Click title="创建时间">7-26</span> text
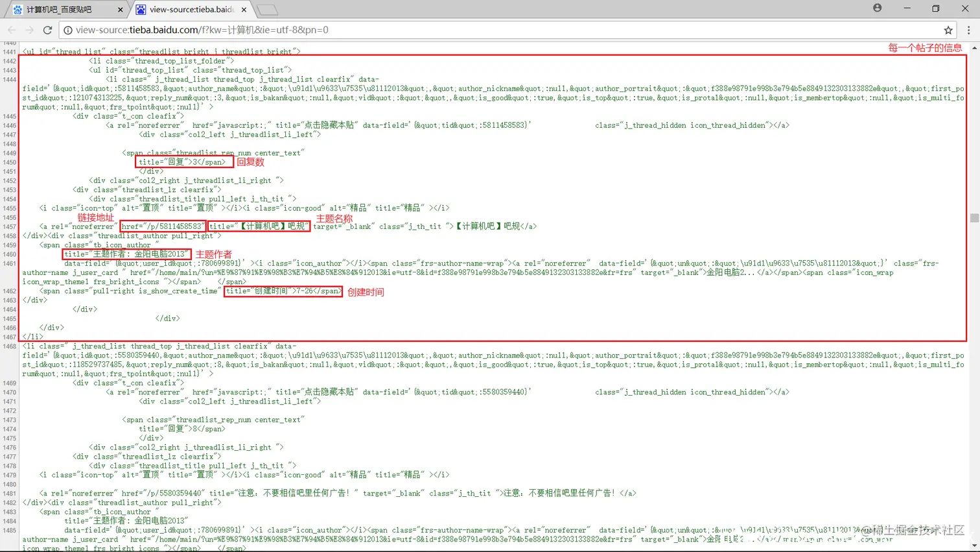Screen dimensions: 980x552 (x=283, y=291)
